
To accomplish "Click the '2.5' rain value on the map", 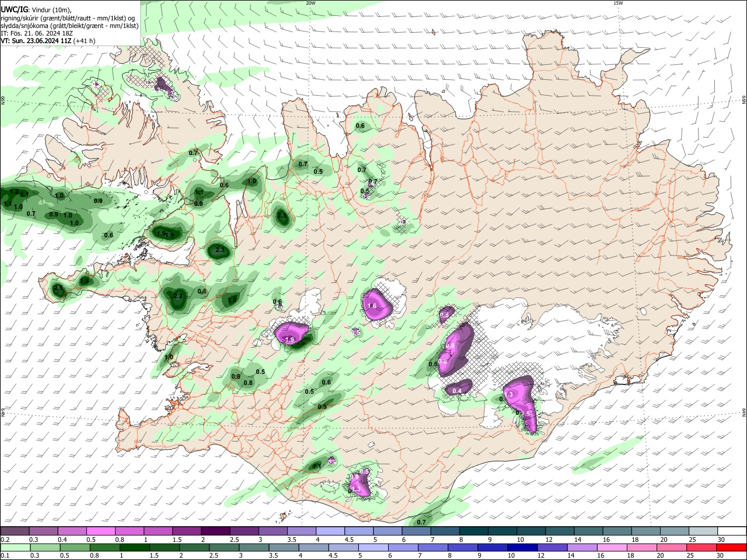I will (58, 288).
